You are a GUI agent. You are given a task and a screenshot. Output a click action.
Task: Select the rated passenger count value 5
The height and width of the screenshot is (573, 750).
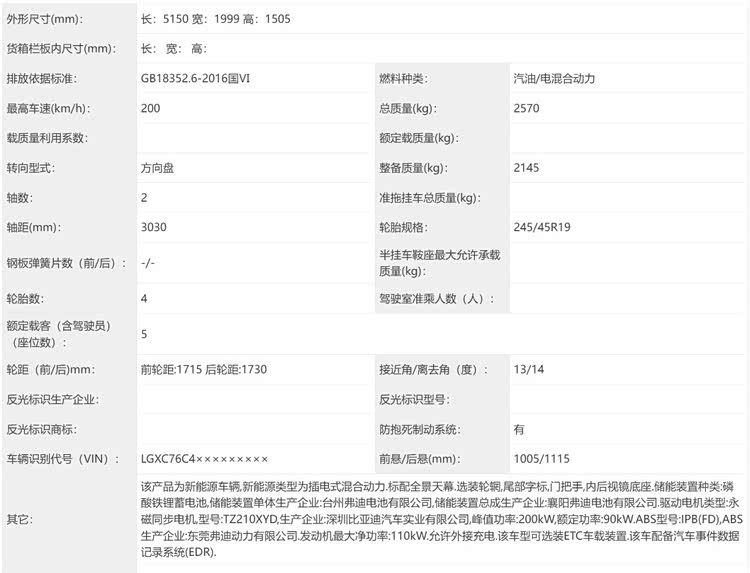coord(145,334)
